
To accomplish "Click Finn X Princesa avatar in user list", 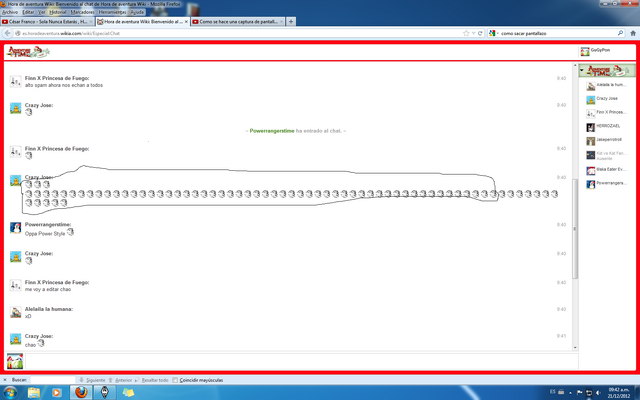I will (x=591, y=114).
